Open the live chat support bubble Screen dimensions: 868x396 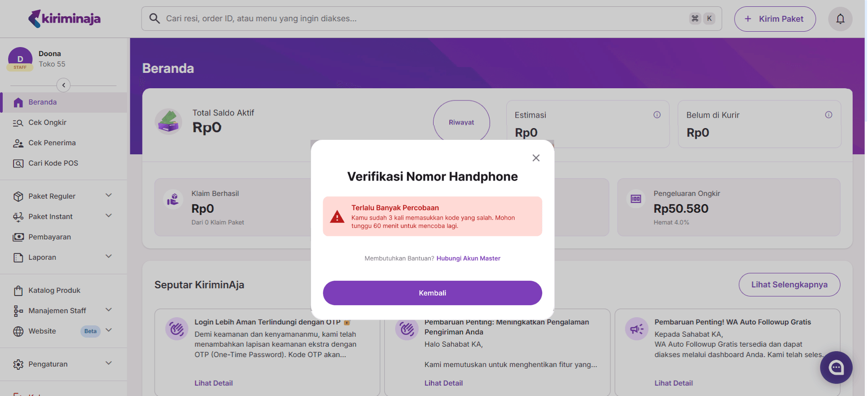click(x=836, y=367)
